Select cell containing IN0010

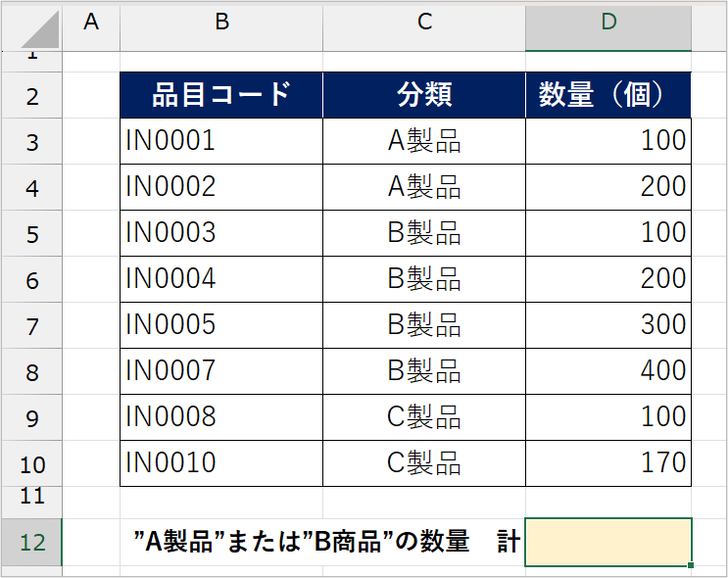[x=221, y=463]
